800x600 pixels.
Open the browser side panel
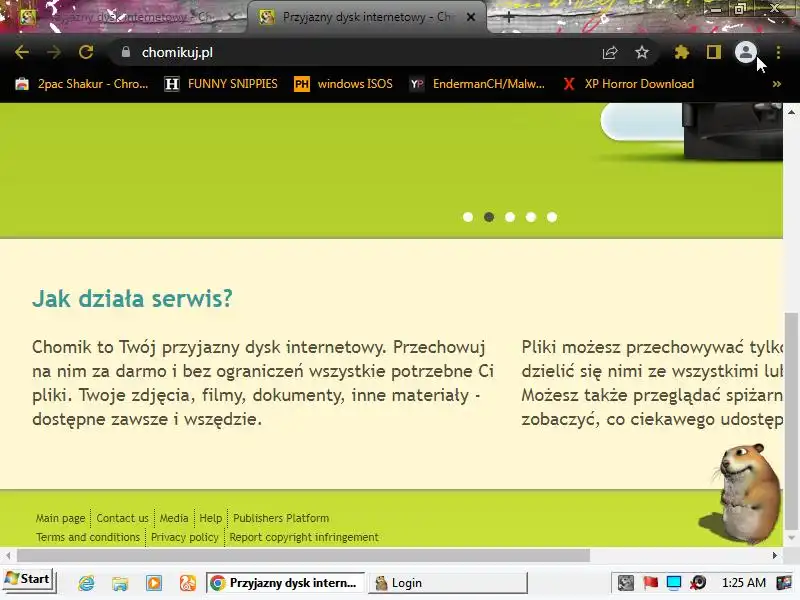(x=713, y=52)
